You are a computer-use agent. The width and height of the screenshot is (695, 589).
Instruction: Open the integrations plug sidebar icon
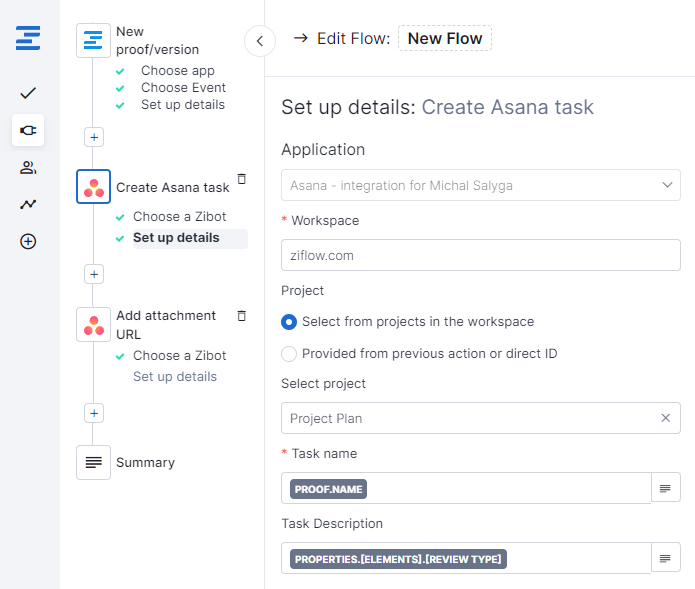click(28, 130)
